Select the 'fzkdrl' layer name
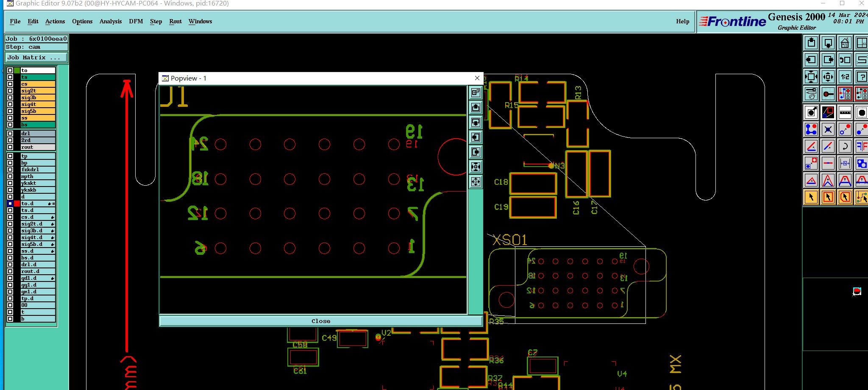This screenshot has height=390, width=868. [x=38, y=170]
